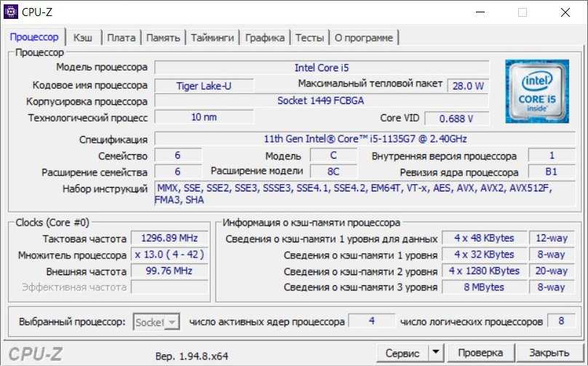
Task: Open the Кэш tab
Action: pyautogui.click(x=82, y=38)
